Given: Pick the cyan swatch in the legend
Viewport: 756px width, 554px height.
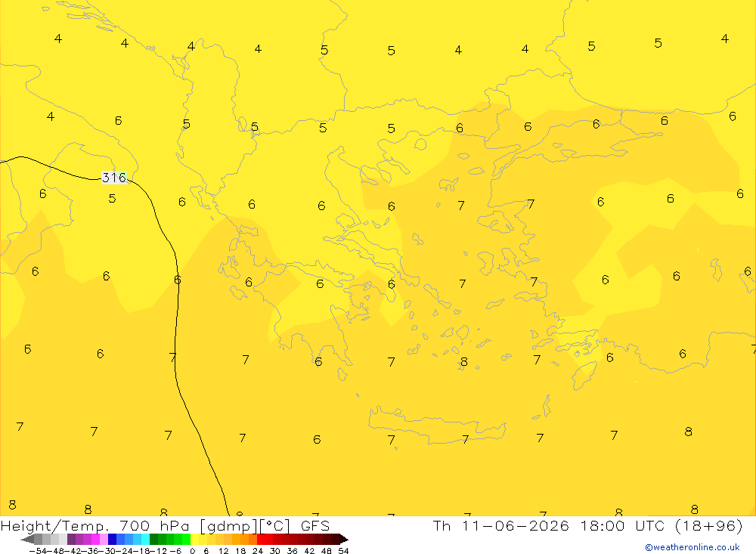Looking at the screenshot, I should pyautogui.click(x=146, y=540).
